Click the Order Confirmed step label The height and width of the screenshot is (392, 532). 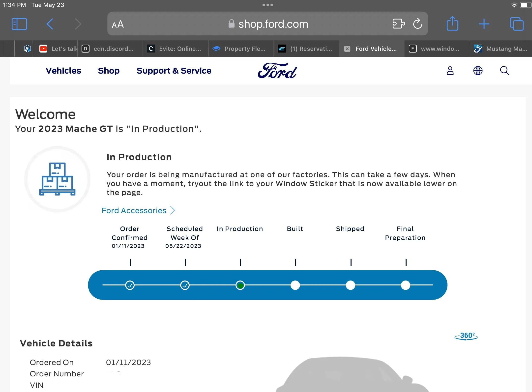[130, 233]
